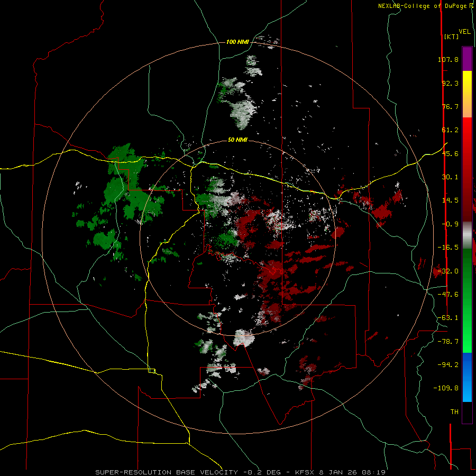The image size is (476, 476).
Task: Click the 92.3 velocity scale value
Action: [x=450, y=83]
